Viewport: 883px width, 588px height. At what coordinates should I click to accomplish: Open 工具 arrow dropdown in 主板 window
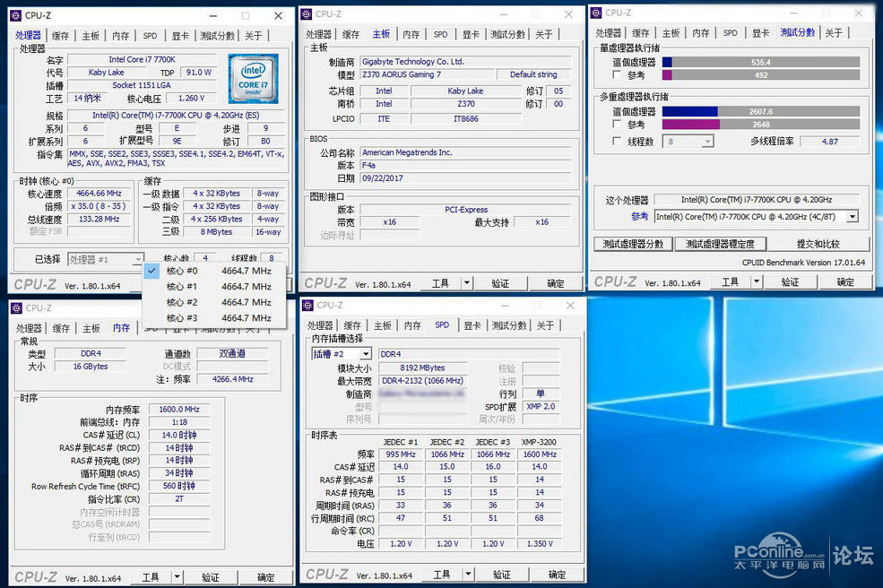[467, 282]
